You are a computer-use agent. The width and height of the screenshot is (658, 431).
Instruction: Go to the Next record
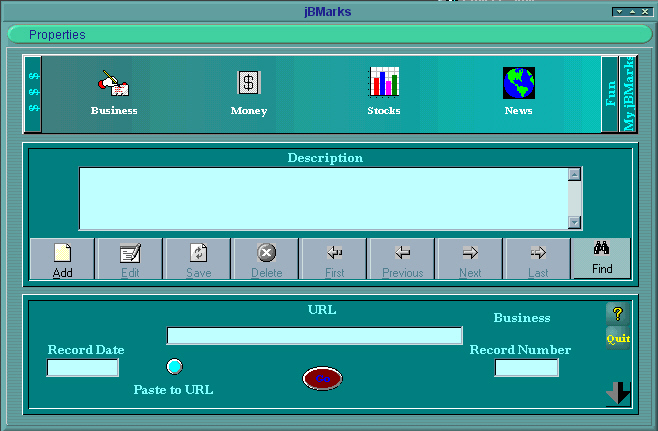point(470,259)
